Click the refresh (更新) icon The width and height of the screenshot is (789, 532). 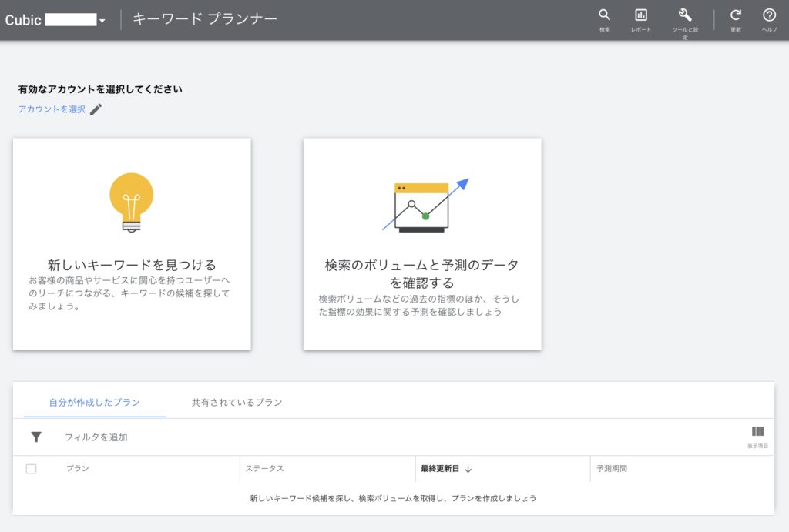pos(736,15)
